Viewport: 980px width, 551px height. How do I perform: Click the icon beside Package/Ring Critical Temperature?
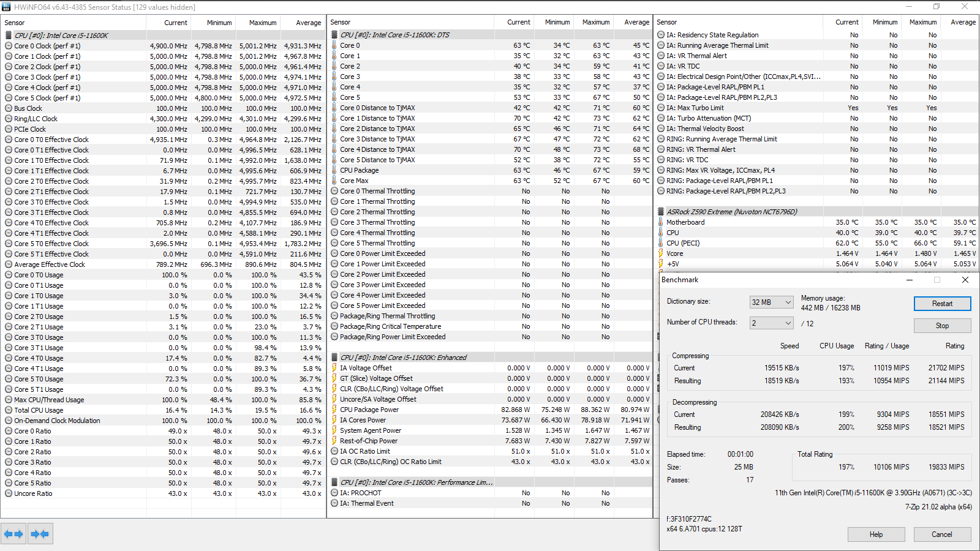coord(334,326)
